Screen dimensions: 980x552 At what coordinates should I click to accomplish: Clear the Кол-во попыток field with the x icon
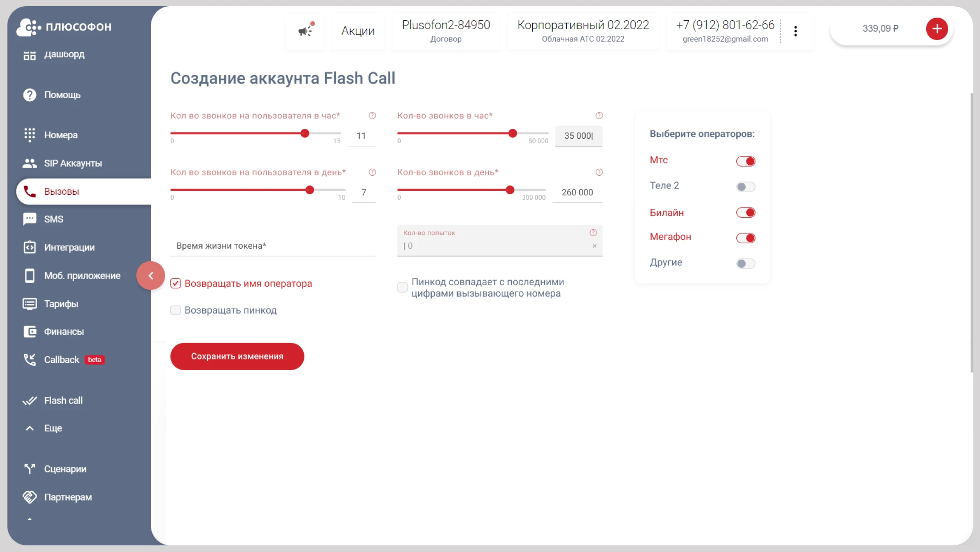594,246
